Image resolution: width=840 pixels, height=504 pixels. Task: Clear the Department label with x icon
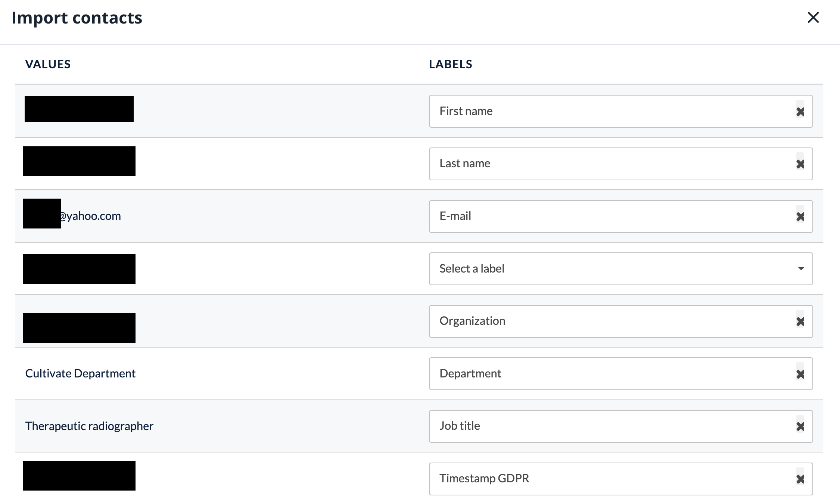[x=800, y=374]
